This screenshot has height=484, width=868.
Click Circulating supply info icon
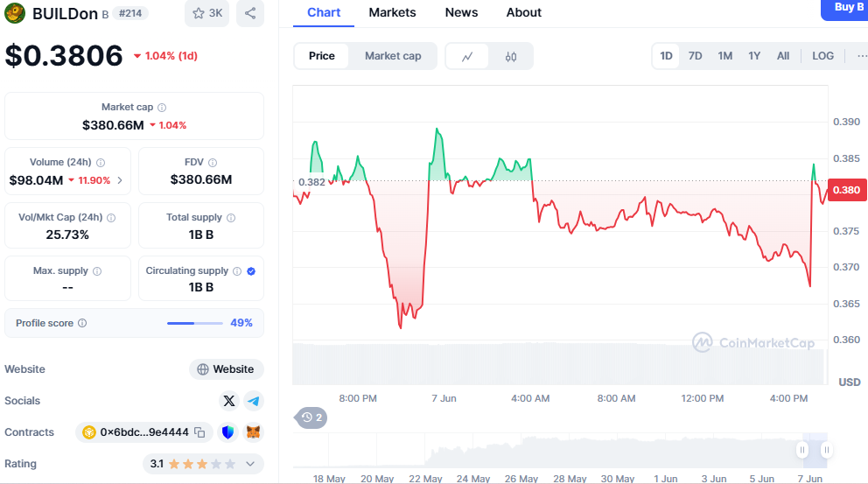237,270
